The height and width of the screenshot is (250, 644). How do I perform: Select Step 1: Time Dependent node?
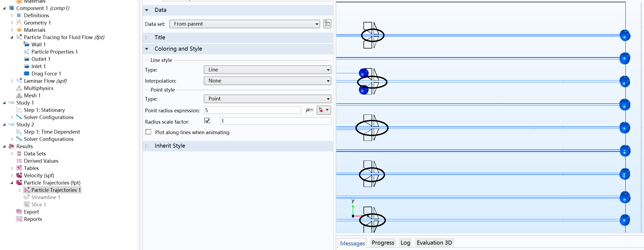pos(52,132)
